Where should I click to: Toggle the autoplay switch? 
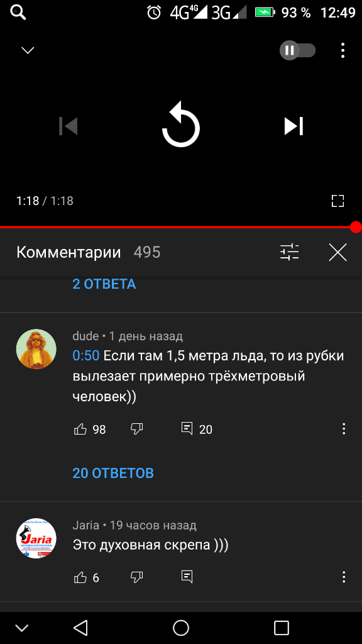point(297,50)
